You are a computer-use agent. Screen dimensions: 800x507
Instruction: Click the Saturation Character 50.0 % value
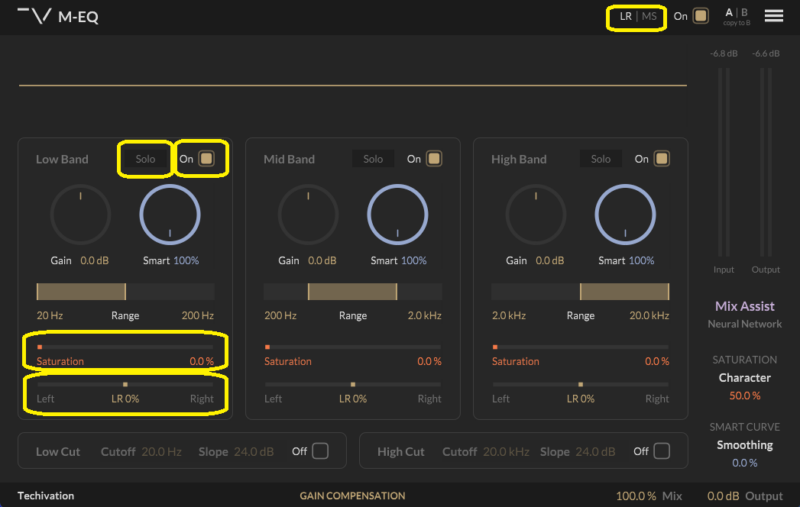(x=744, y=396)
